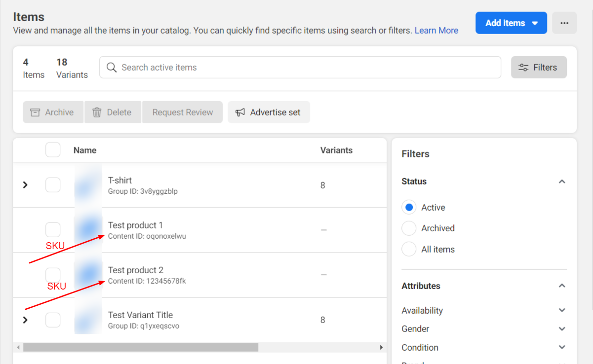The width and height of the screenshot is (593, 364).
Task: Click the search magnifier icon
Action: tap(112, 68)
